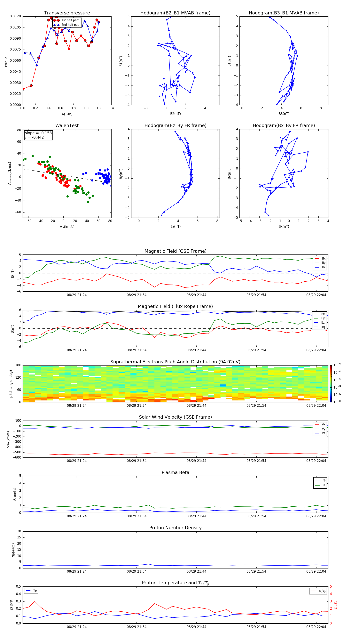Select the Tp legend entry
This screenshot has width=351, height=644.
(31, 591)
